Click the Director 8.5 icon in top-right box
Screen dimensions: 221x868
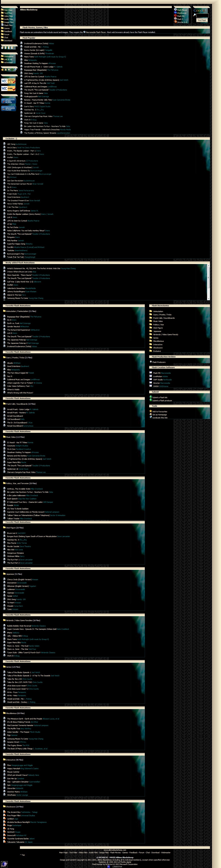[x=175, y=22]
